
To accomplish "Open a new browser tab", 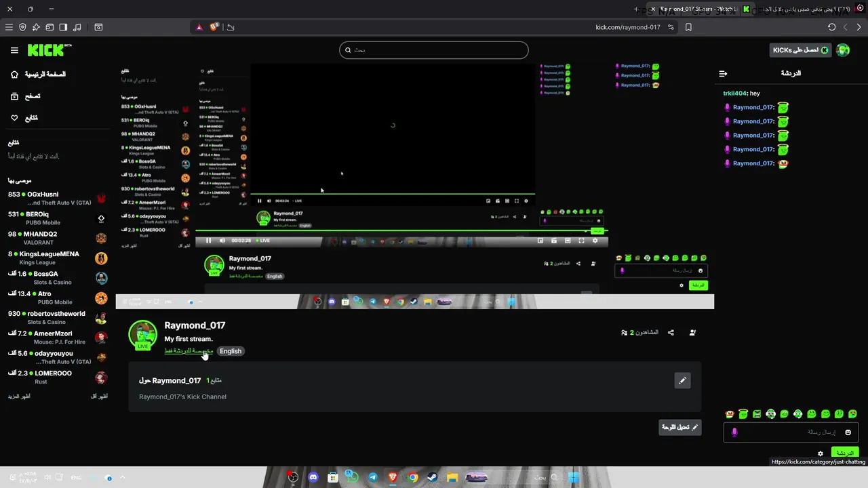I will (636, 9).
